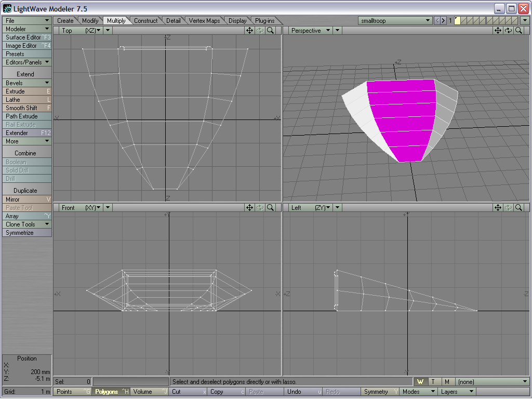Switch to the Construct tab
This screenshot has width=532, height=399.
coord(145,21)
